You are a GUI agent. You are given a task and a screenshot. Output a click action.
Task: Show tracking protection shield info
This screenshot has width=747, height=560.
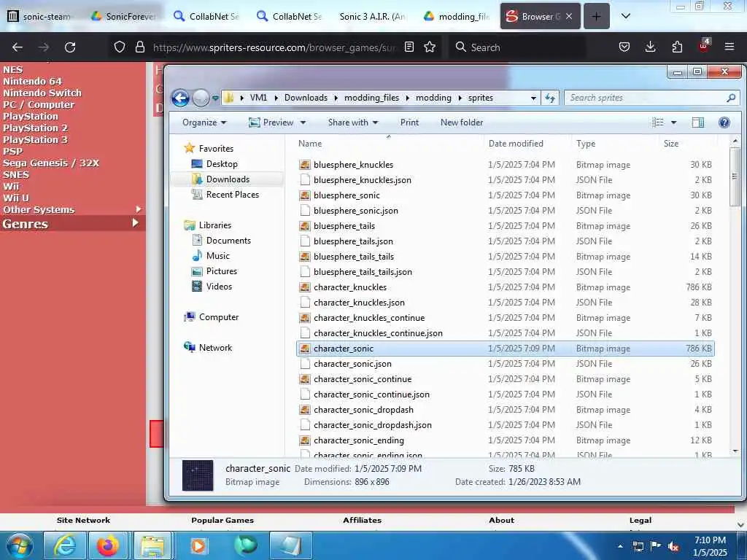pyautogui.click(x=120, y=47)
